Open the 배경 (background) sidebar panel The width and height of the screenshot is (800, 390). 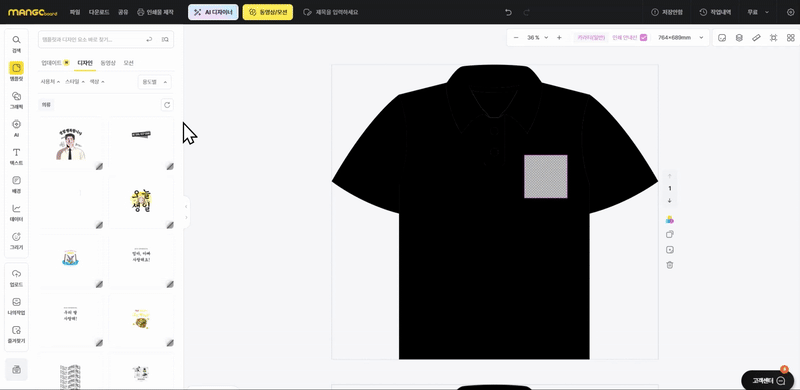click(x=16, y=184)
